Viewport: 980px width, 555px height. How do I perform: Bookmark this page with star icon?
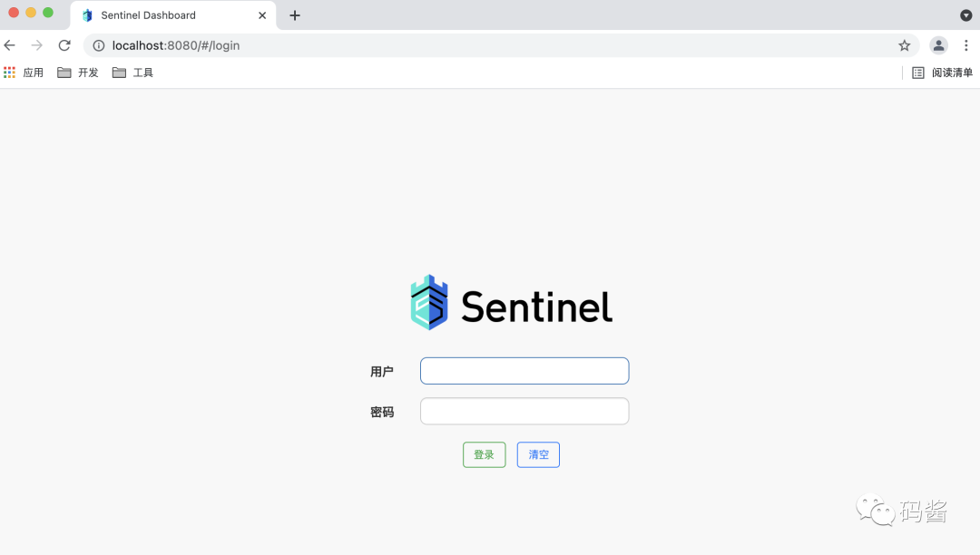(905, 45)
